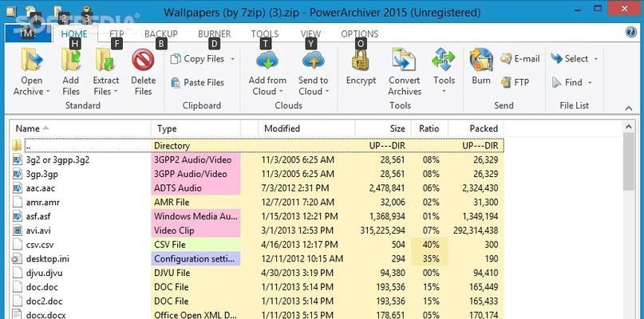Sort by the Type column header
The image size is (644, 319).
click(196, 128)
